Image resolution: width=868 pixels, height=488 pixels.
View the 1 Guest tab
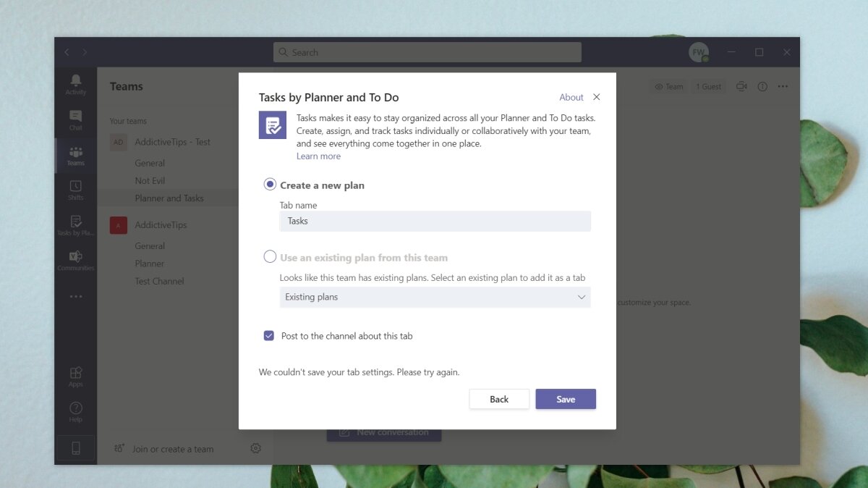click(x=708, y=86)
